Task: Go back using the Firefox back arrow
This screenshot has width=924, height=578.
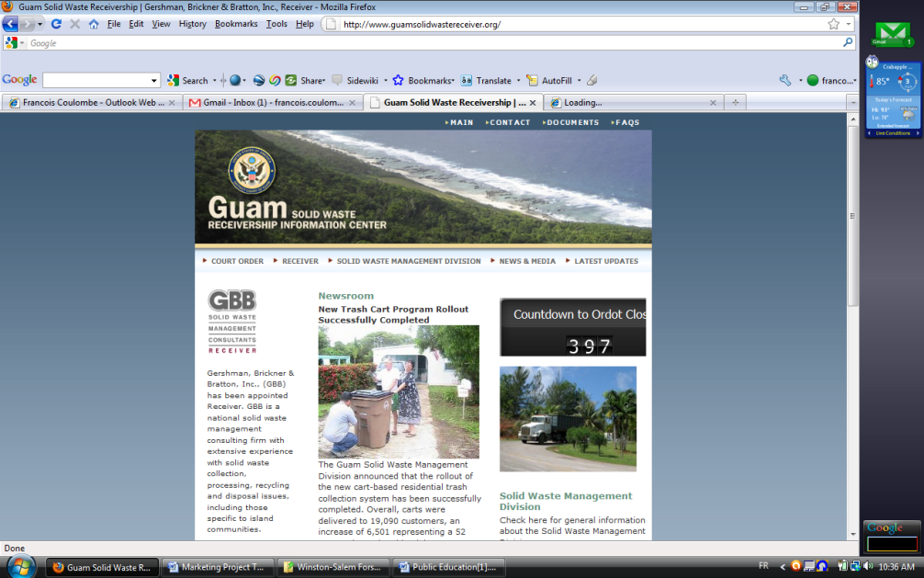Action: (x=10, y=24)
